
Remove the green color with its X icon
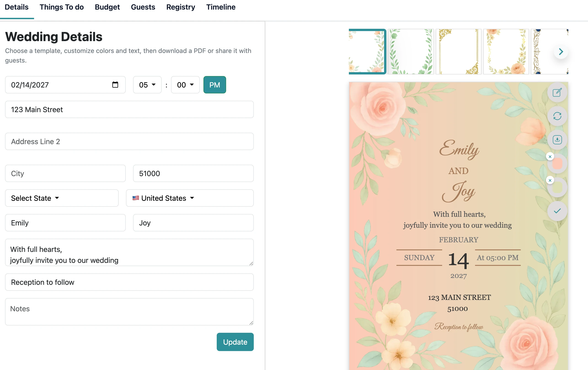pos(550,180)
